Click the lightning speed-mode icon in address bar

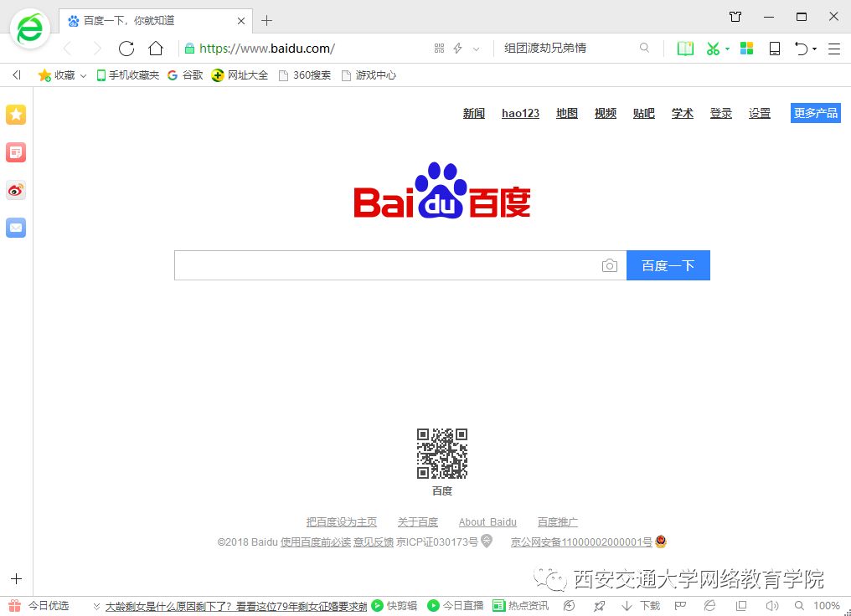457,49
